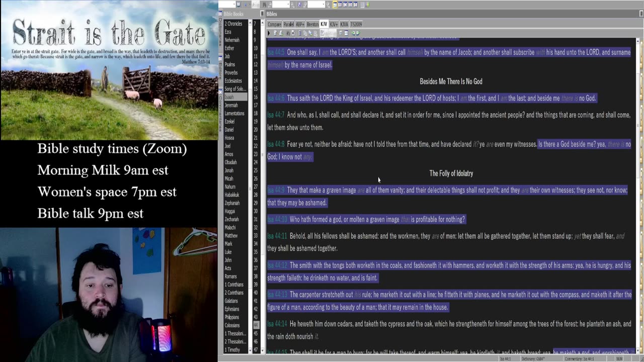Open the search box dropdown arrow
The image size is (644, 362).
[288, 5]
